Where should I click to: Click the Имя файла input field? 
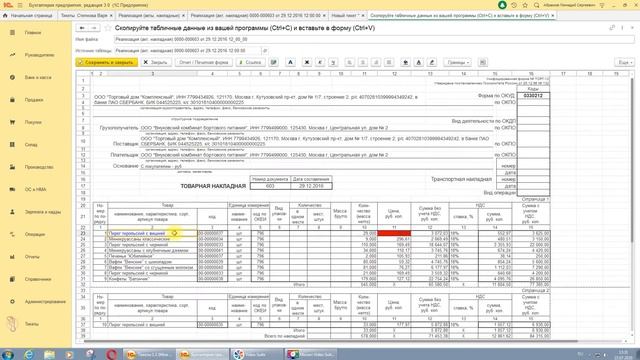(374, 40)
